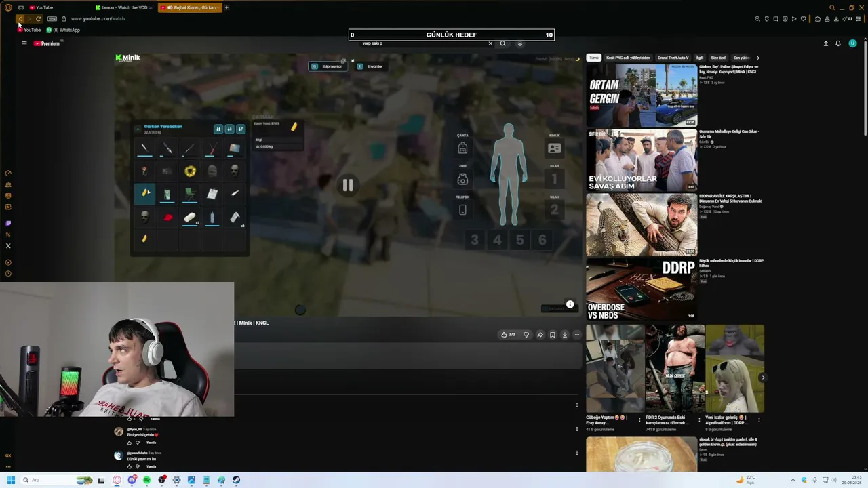This screenshot has height=488, width=868.
Task: Open Spotify from the taskbar
Action: click(146, 480)
